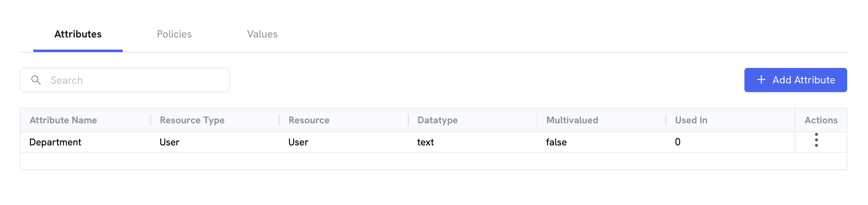Click the Add Attribute button

tap(796, 80)
